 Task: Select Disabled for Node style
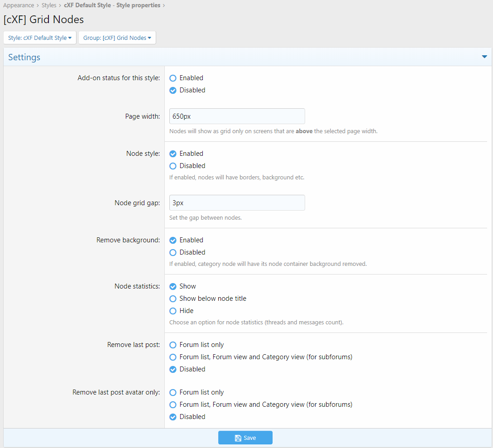click(173, 166)
